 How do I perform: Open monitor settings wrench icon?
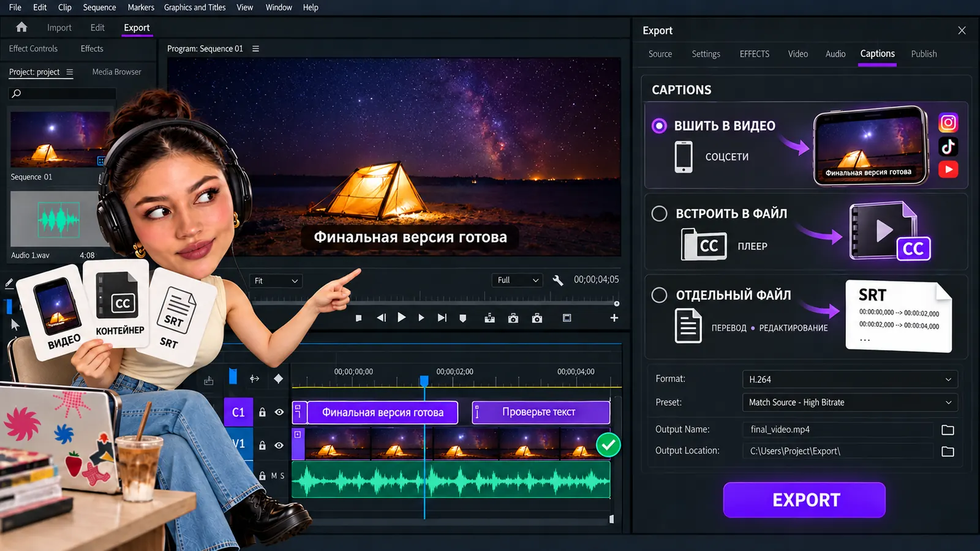click(x=557, y=280)
